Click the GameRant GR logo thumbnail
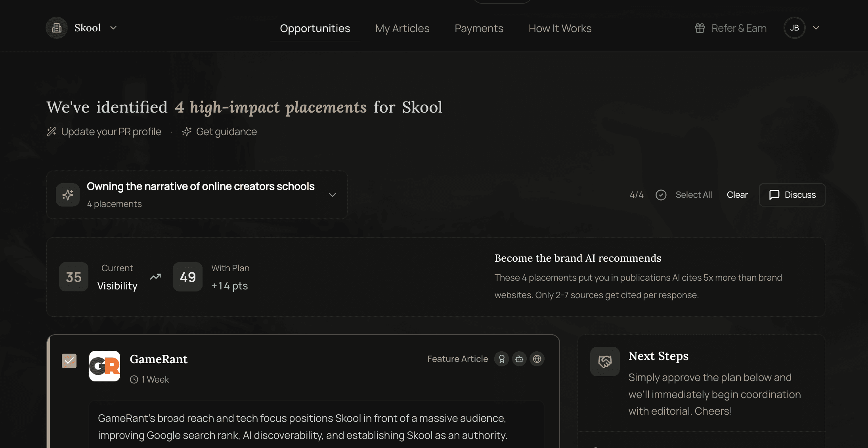 click(x=105, y=366)
